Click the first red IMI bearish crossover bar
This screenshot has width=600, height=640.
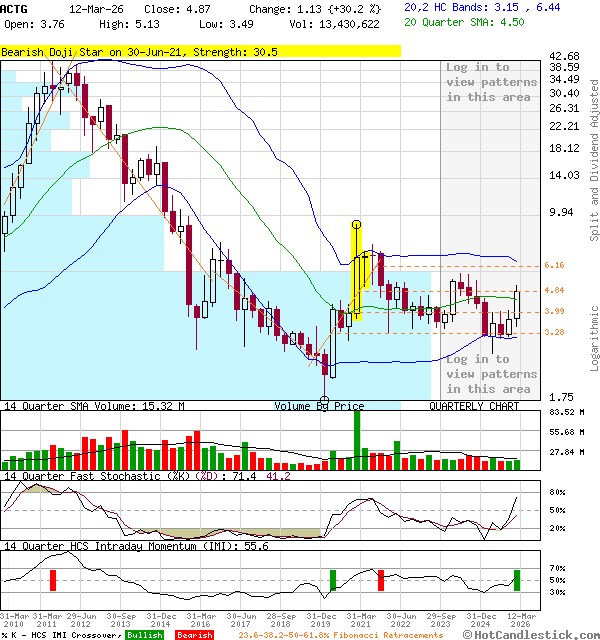click(53, 580)
